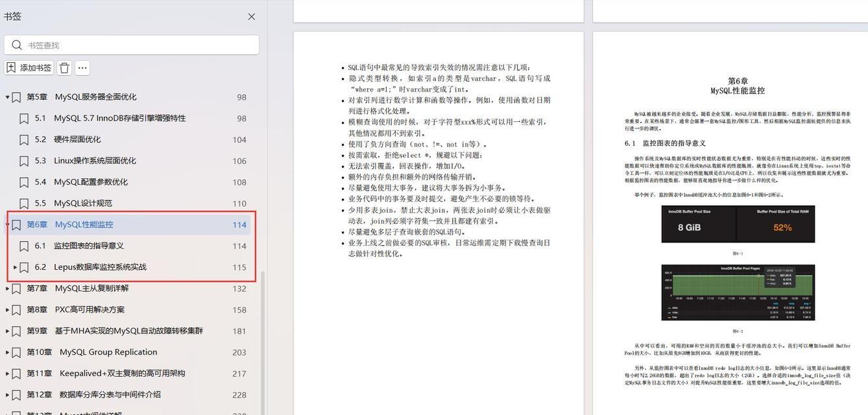Click heading 6.1 监控图表的指导意义 on page
This screenshot has width=868, height=415.
click(x=665, y=143)
